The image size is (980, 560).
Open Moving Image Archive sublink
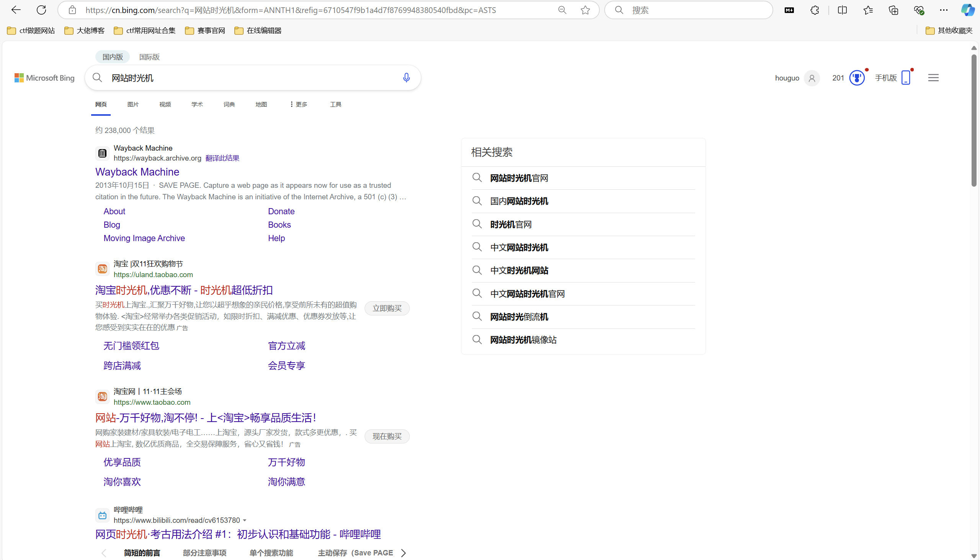[x=144, y=238]
